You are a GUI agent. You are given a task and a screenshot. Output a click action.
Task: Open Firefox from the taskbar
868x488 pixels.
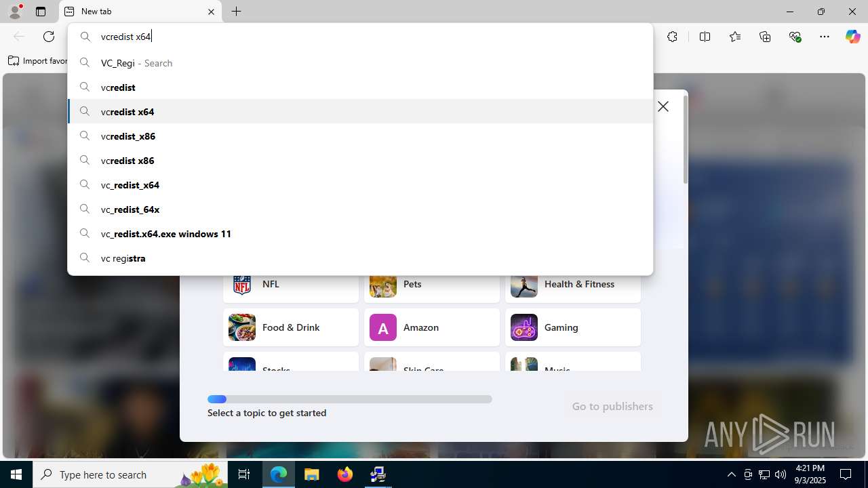coord(345,474)
